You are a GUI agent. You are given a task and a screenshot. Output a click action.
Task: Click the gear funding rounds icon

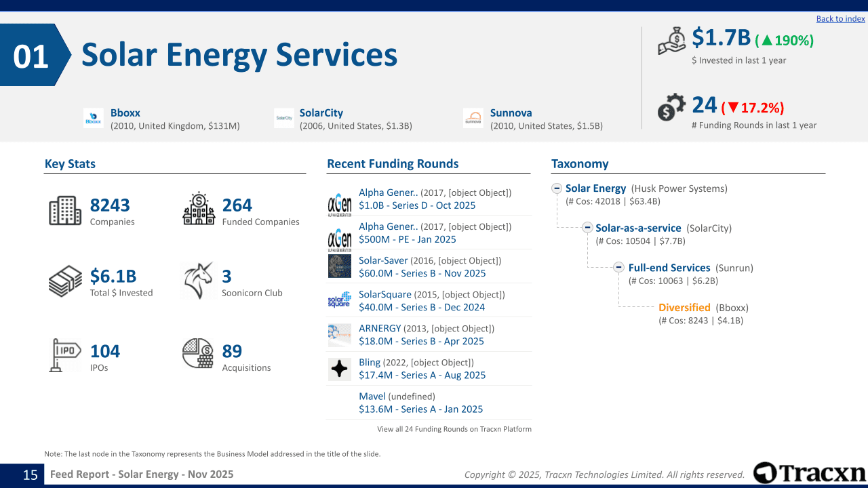[x=671, y=108]
